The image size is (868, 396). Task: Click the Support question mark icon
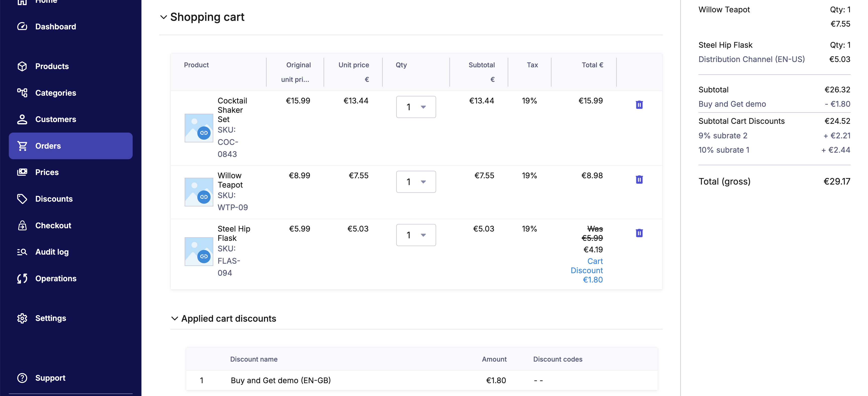[x=22, y=378]
